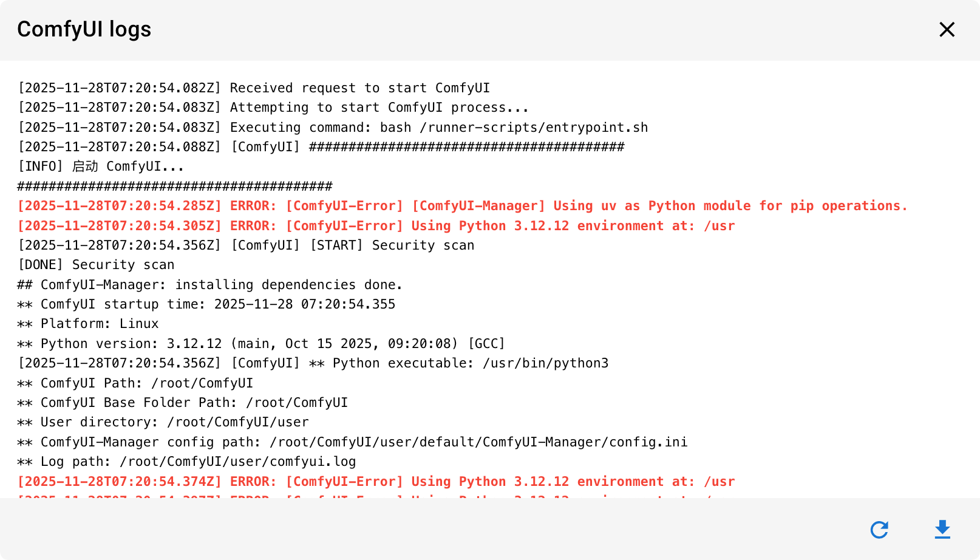Select the ComfyUI logs title text
980x560 pixels.
(84, 29)
